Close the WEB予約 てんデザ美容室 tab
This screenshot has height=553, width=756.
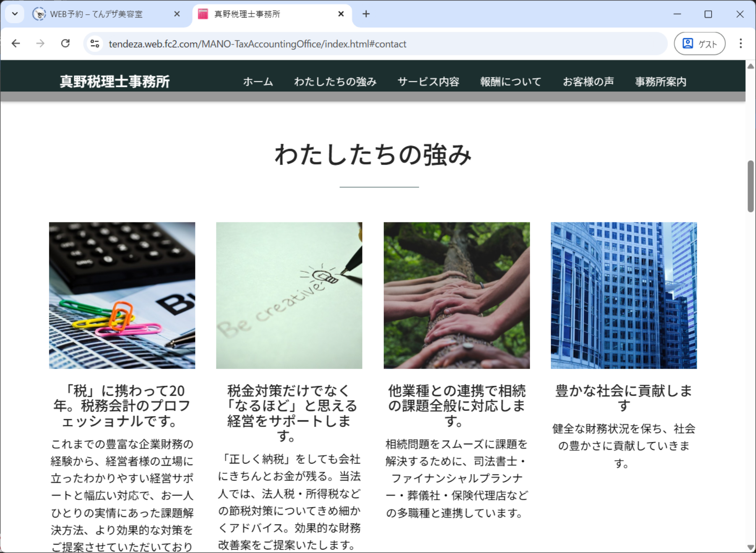[177, 14]
